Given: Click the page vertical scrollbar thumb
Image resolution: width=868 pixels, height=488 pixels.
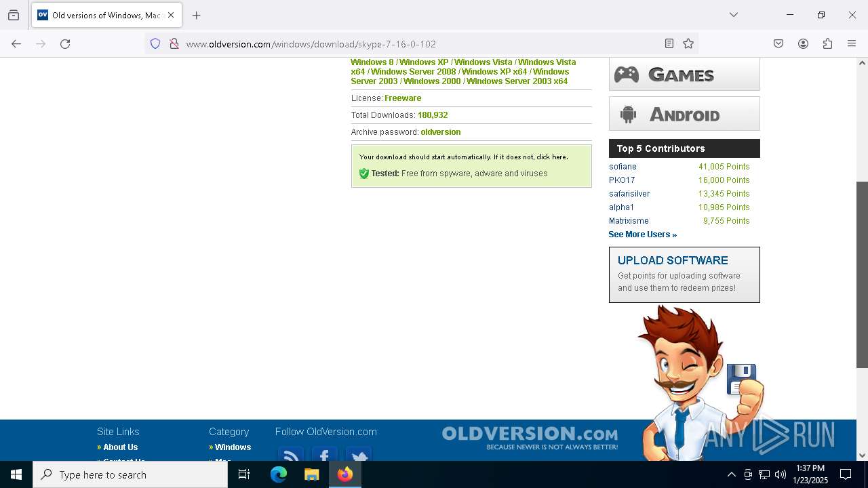Looking at the screenshot, I should (862, 274).
